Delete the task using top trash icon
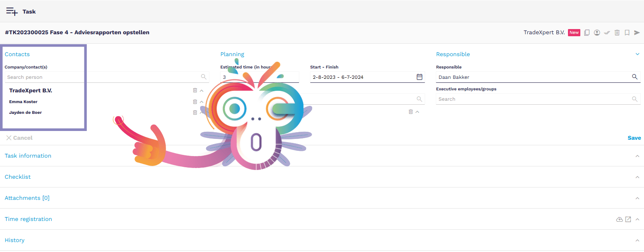Image resolution: width=644 pixels, height=252 pixels. point(617,33)
